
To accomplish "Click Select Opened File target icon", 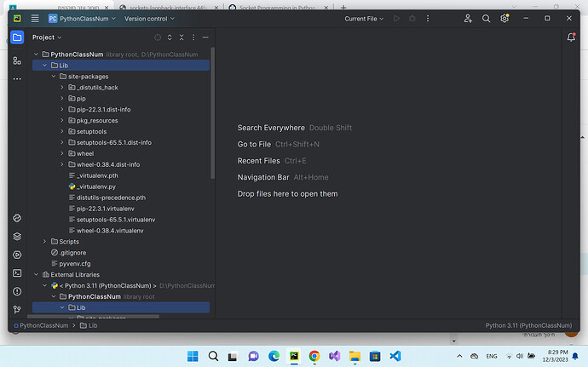I will pyautogui.click(x=158, y=37).
